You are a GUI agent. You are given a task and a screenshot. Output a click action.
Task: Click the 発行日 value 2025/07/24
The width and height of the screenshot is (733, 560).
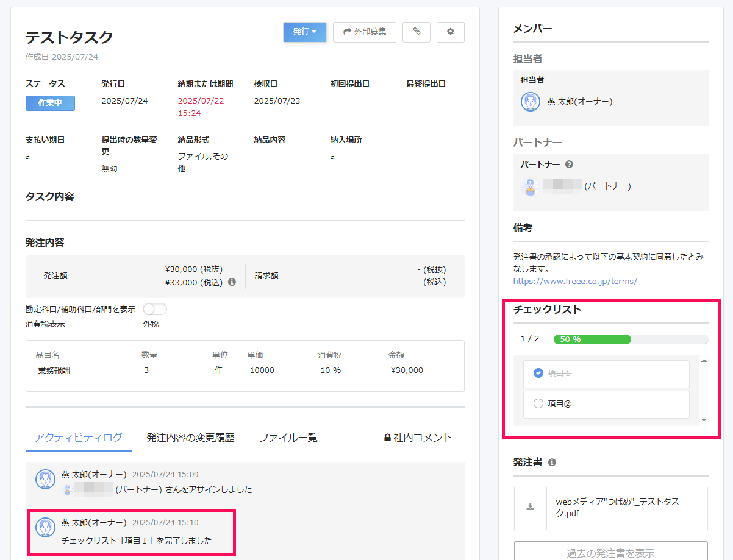[x=124, y=101]
